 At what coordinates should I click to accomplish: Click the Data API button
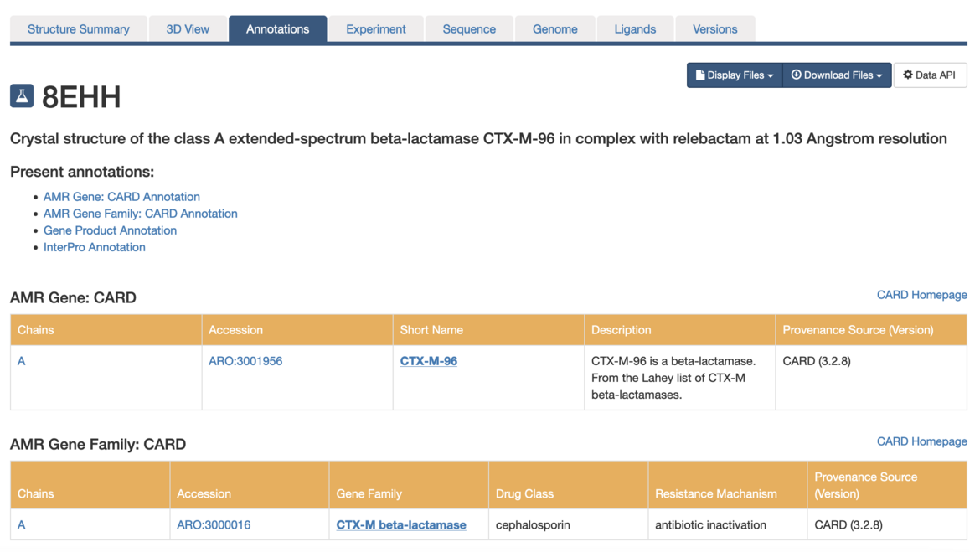pos(930,75)
